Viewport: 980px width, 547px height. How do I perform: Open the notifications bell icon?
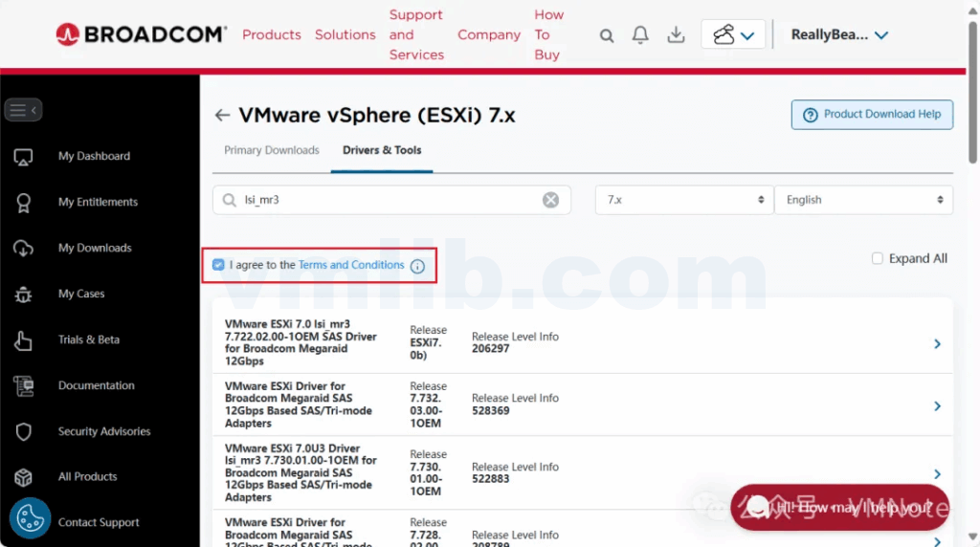pyautogui.click(x=640, y=35)
